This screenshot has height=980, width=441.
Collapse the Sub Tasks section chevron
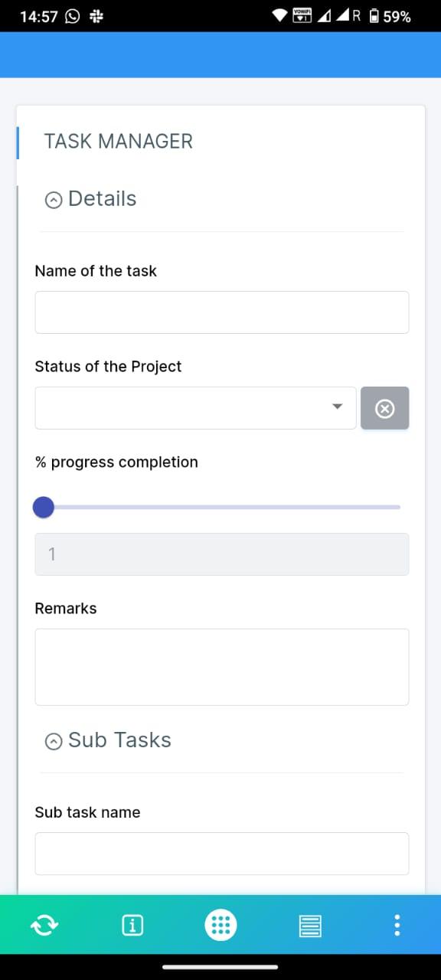tap(54, 741)
